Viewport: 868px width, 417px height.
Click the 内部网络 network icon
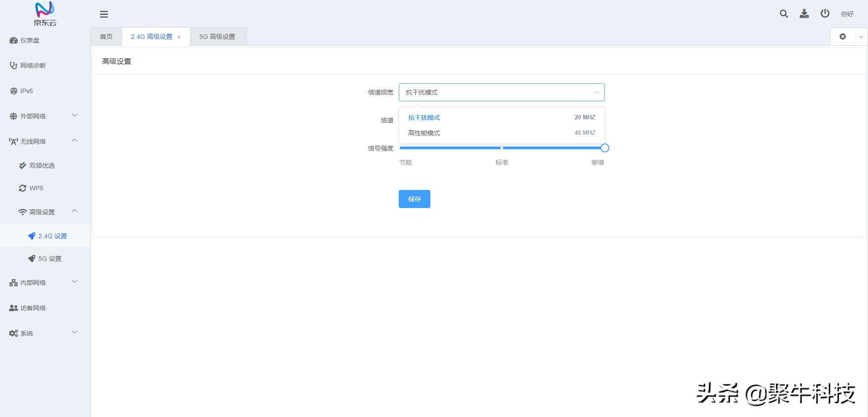[x=14, y=283]
